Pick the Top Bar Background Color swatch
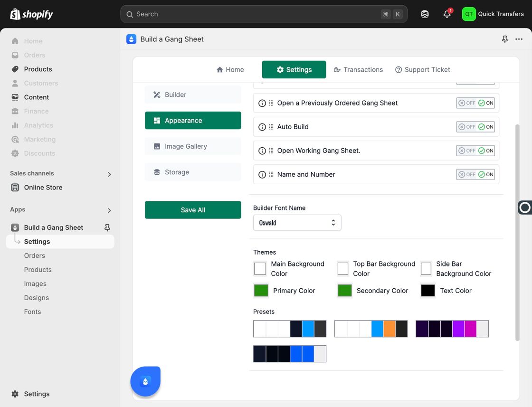532x407 pixels. [x=343, y=269]
